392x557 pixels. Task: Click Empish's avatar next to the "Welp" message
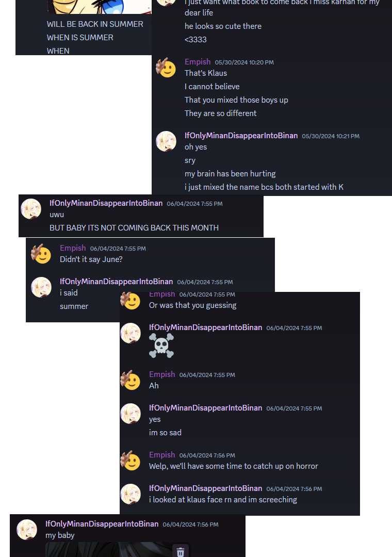coord(130,461)
